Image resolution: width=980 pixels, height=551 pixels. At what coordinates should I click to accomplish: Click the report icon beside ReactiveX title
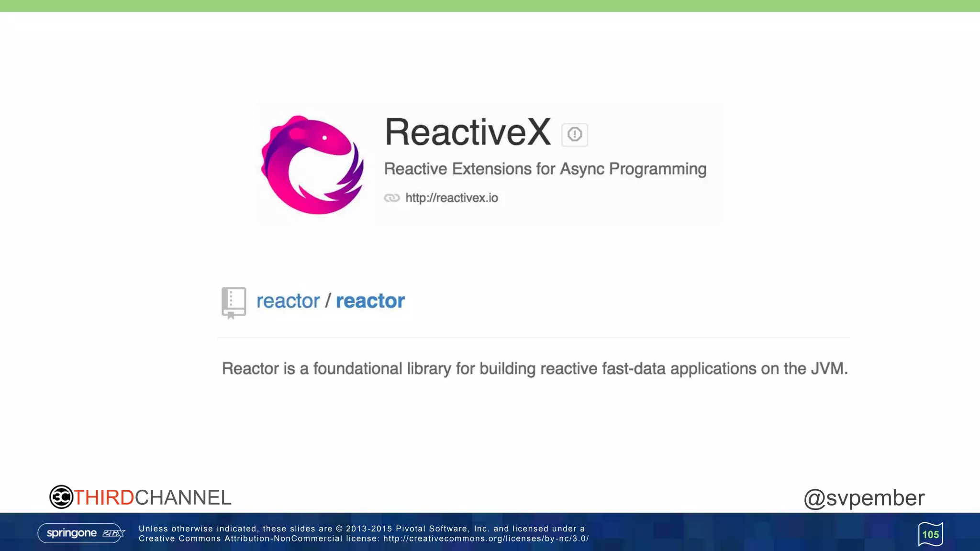pos(574,134)
